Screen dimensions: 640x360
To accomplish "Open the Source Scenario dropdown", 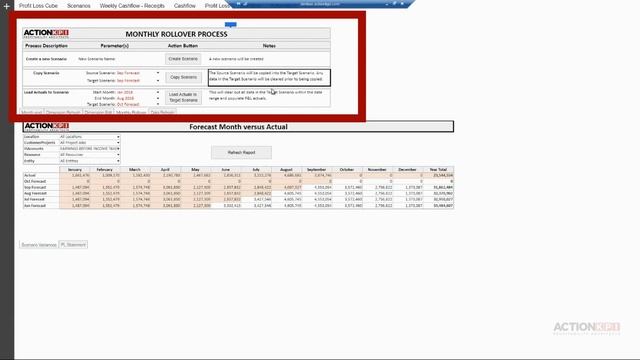I will point(158,73).
